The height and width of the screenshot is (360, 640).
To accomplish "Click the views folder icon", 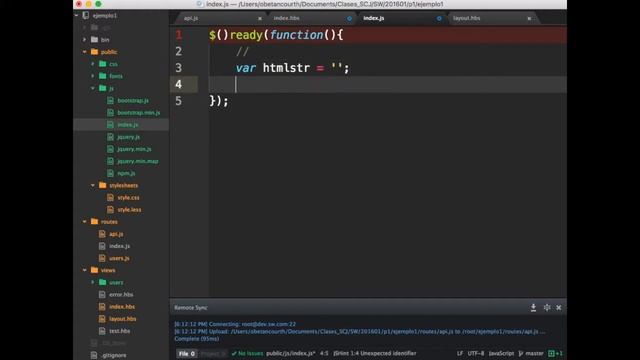I will pyautogui.click(x=94, y=270).
